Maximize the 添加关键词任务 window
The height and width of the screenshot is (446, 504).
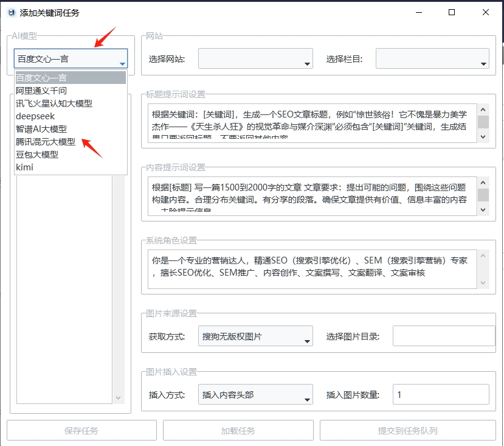coord(452,13)
